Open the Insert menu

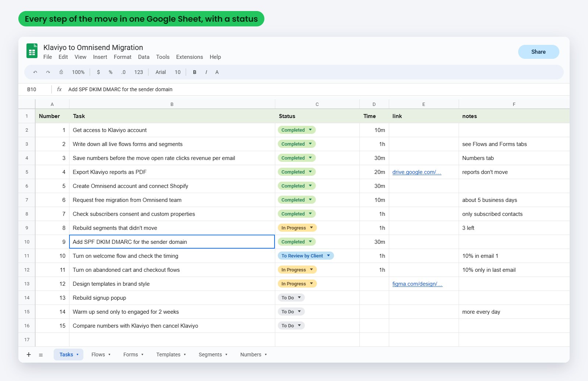100,57
